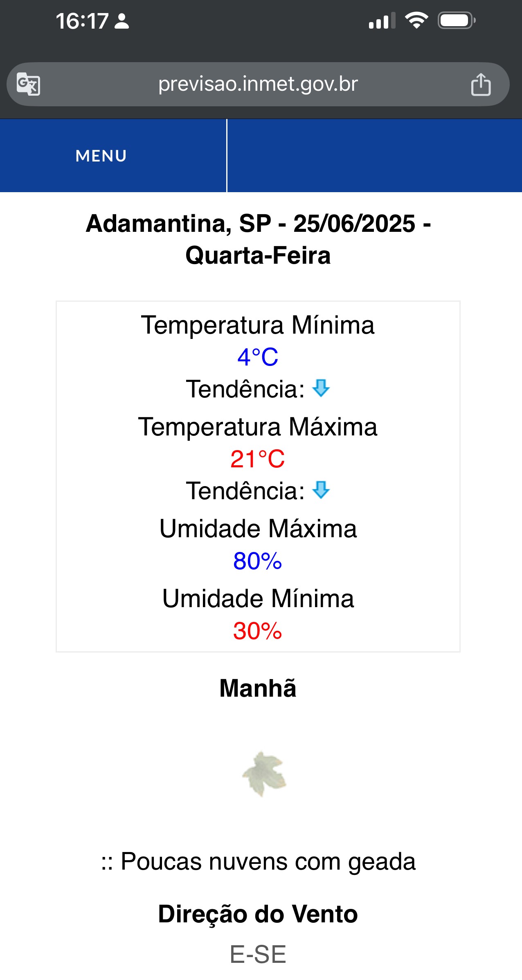Tap the Wi-Fi status icon
This screenshot has width=522, height=980.
click(416, 20)
